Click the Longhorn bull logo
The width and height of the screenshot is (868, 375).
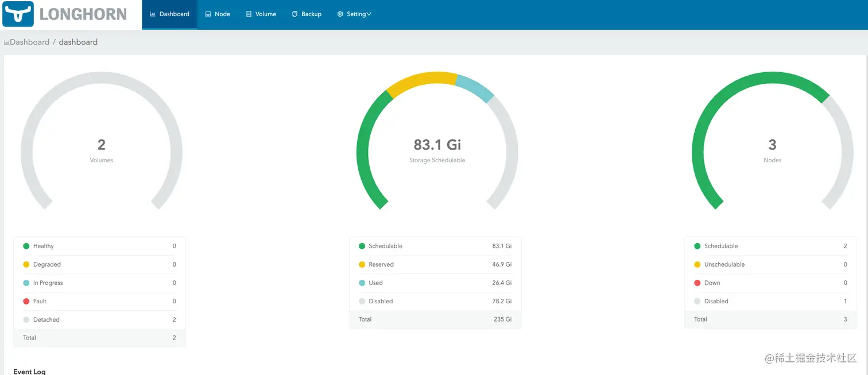pos(17,14)
